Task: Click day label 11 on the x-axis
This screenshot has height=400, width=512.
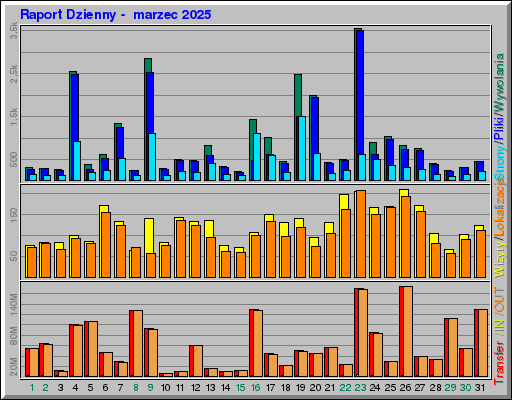Action: 180,388
